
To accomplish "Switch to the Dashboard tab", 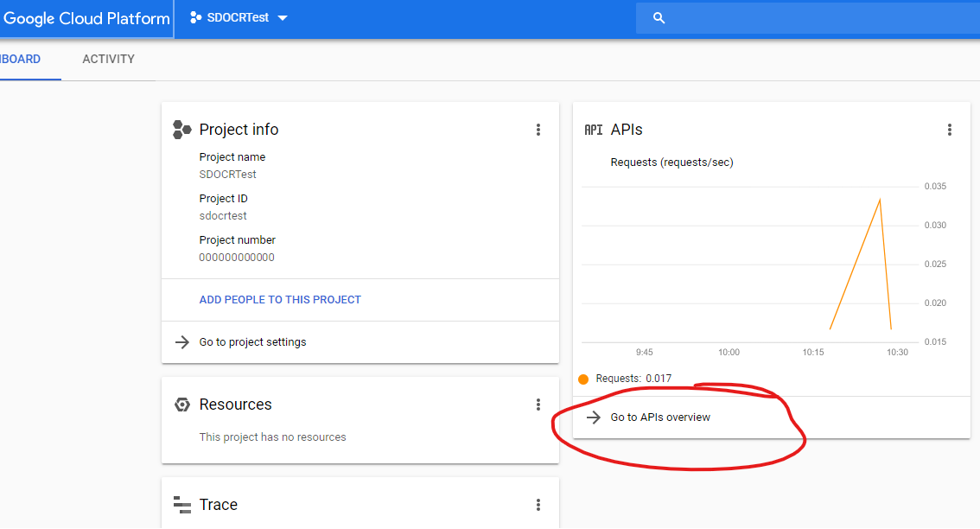I will pyautogui.click(x=21, y=59).
